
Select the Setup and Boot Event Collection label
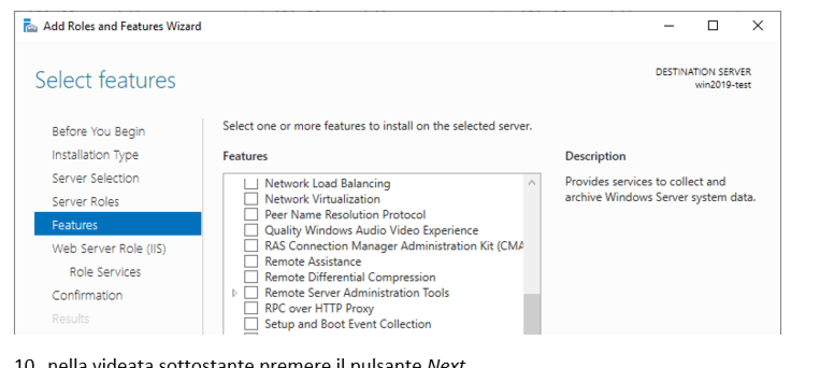348,324
